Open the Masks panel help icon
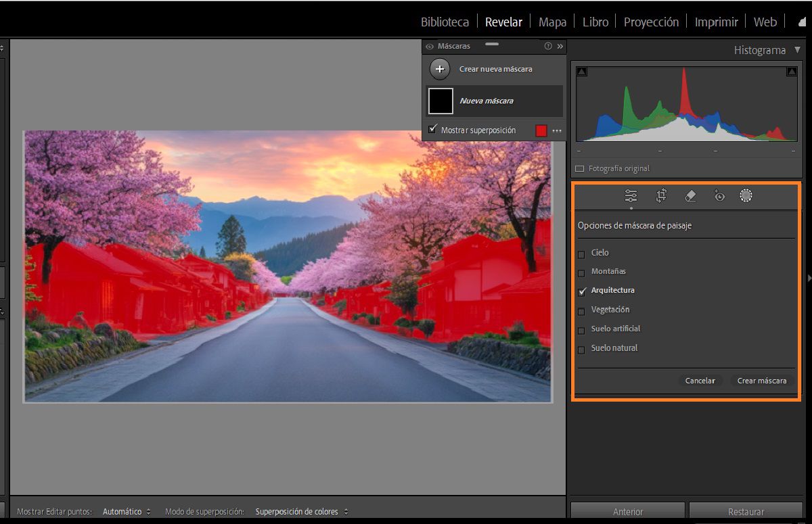The height and width of the screenshot is (524, 812). pyautogui.click(x=548, y=46)
